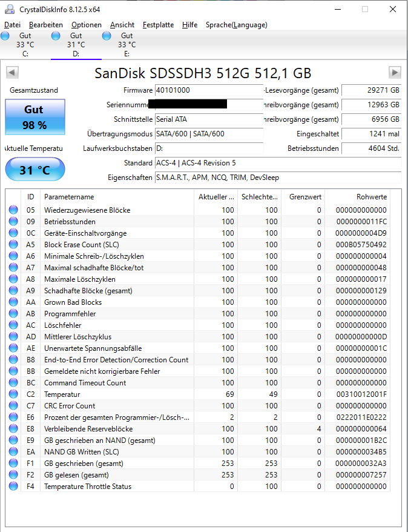
Task: Click status icon for CRC Error Count
Action: click(x=13, y=406)
